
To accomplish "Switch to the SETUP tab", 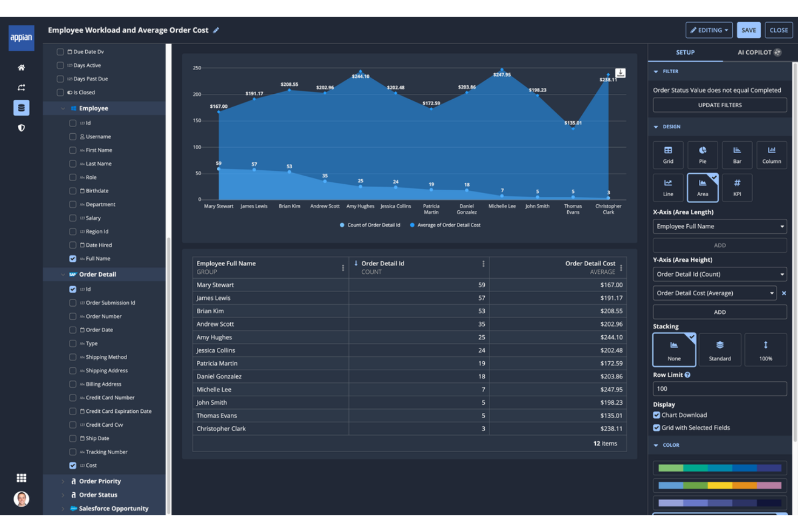I will tap(685, 52).
